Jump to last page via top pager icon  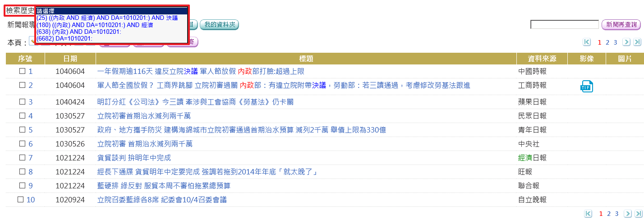tap(637, 42)
